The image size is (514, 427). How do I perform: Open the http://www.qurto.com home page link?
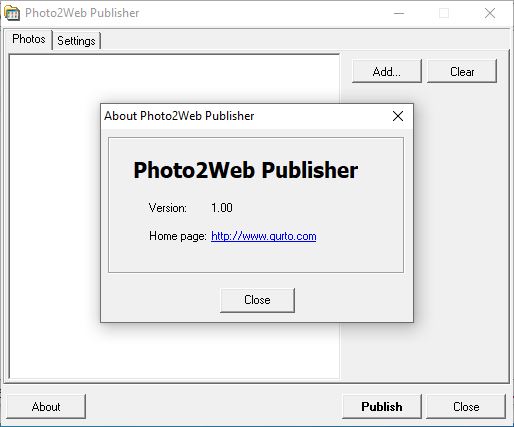(x=264, y=236)
